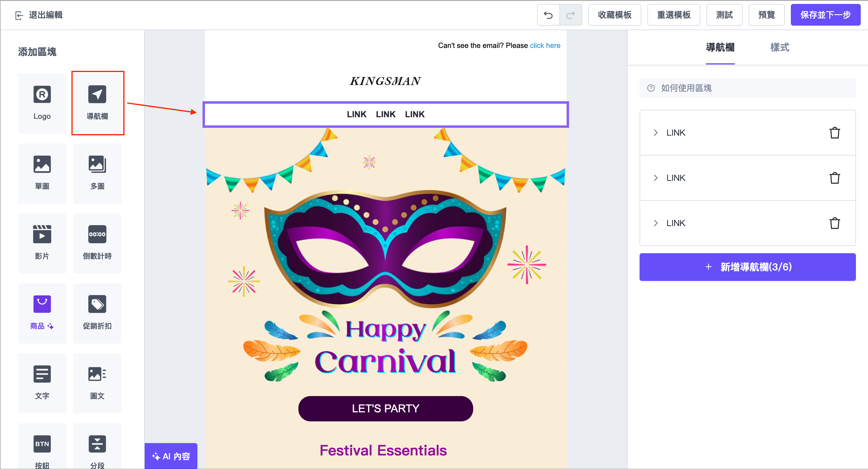Delete the first LINK item
This screenshot has height=469, width=868.
click(x=834, y=133)
